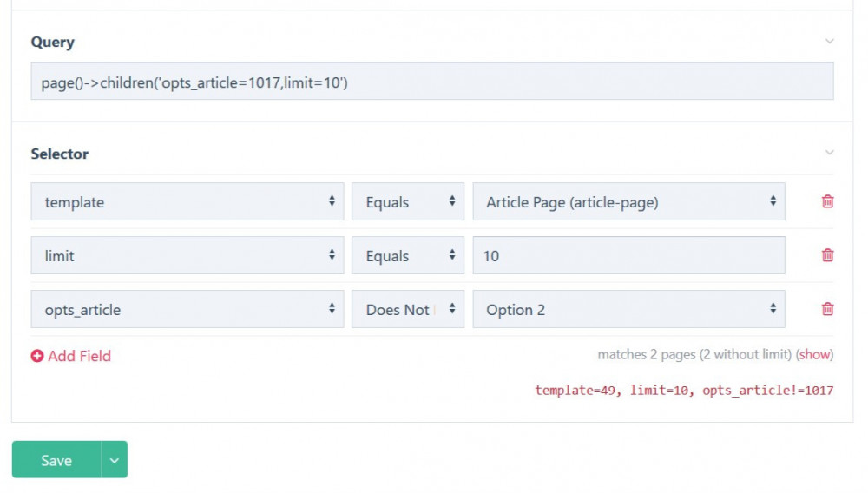
Task: Delete the template selector row
Action: tap(827, 201)
